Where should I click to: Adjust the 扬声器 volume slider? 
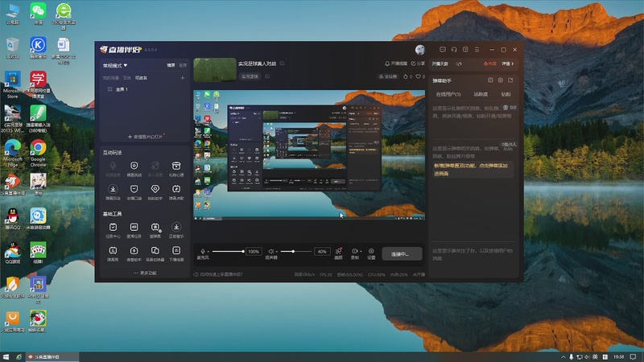click(x=295, y=251)
